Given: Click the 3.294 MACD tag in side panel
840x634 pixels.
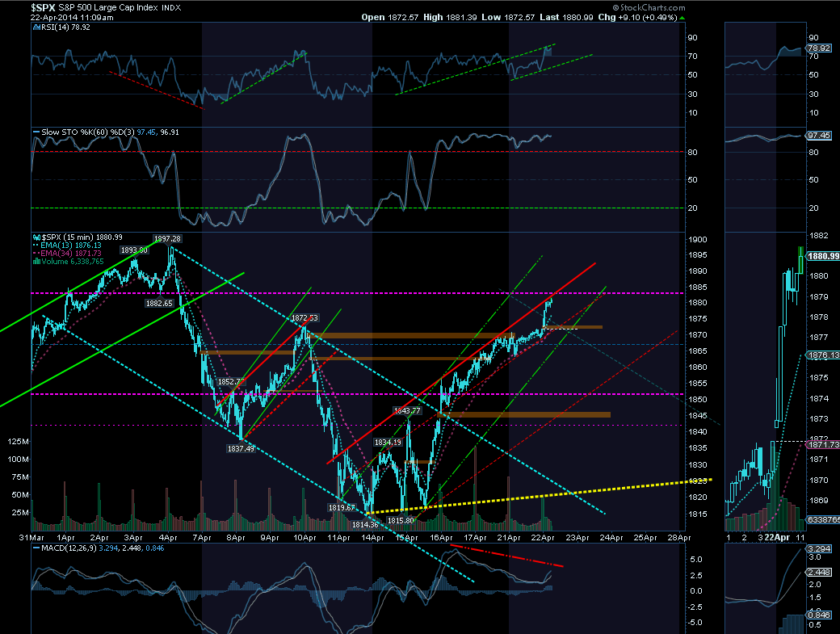Looking at the screenshot, I should click(819, 548).
